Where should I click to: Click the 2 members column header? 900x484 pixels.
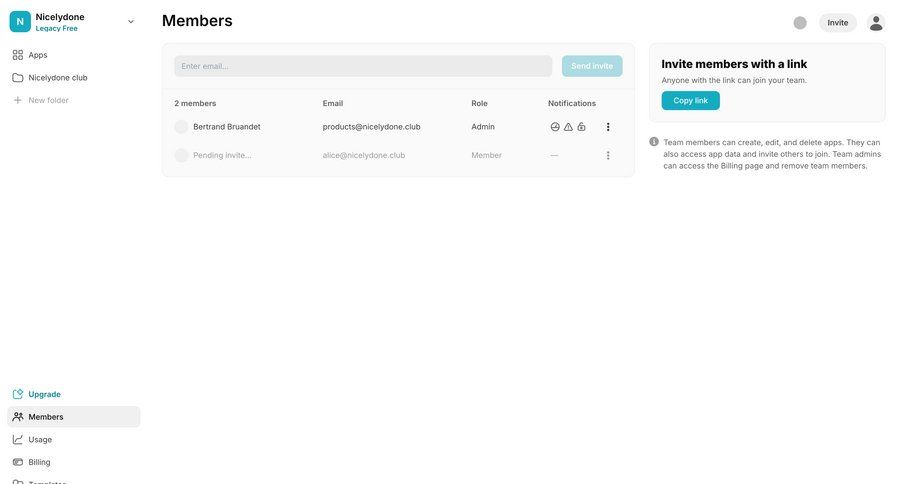point(195,103)
